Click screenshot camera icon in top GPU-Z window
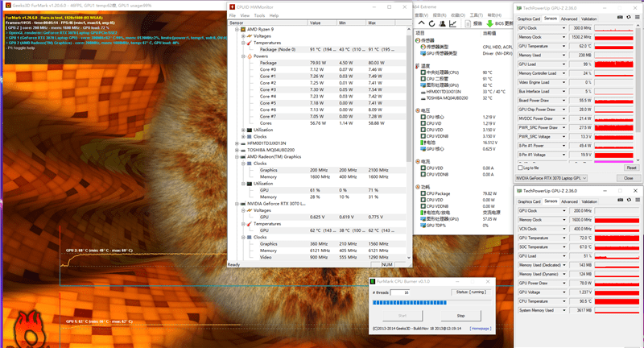This screenshot has height=348, width=644. pos(620,17)
